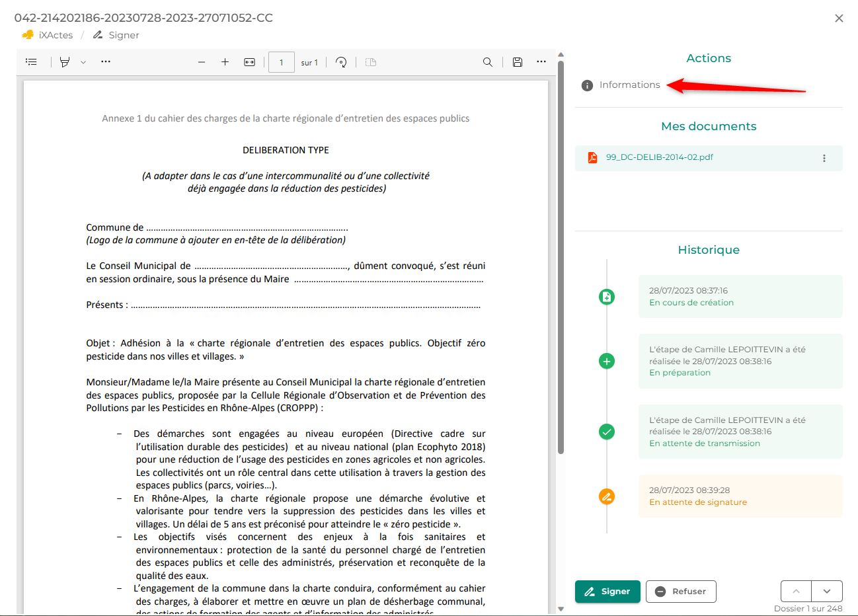This screenshot has height=616, width=858.
Task: Click the iXActes breadcrumb link
Action: [56, 35]
